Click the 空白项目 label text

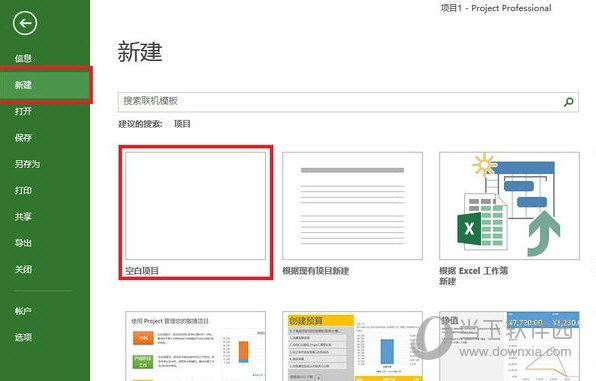142,271
